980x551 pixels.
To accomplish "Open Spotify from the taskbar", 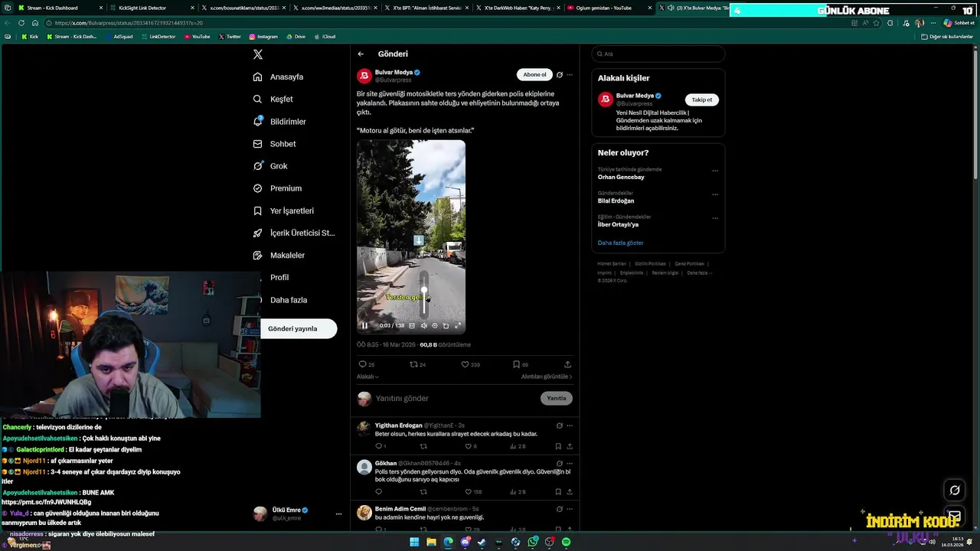I will 566,542.
